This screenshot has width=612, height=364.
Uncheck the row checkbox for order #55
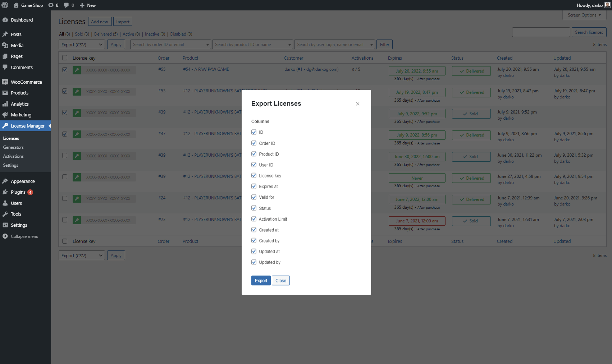tap(65, 70)
